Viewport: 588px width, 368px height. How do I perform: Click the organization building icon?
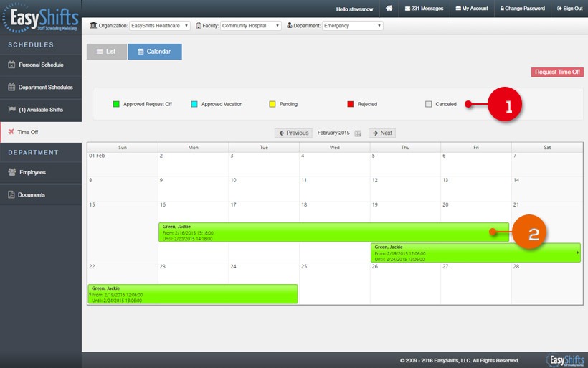93,25
